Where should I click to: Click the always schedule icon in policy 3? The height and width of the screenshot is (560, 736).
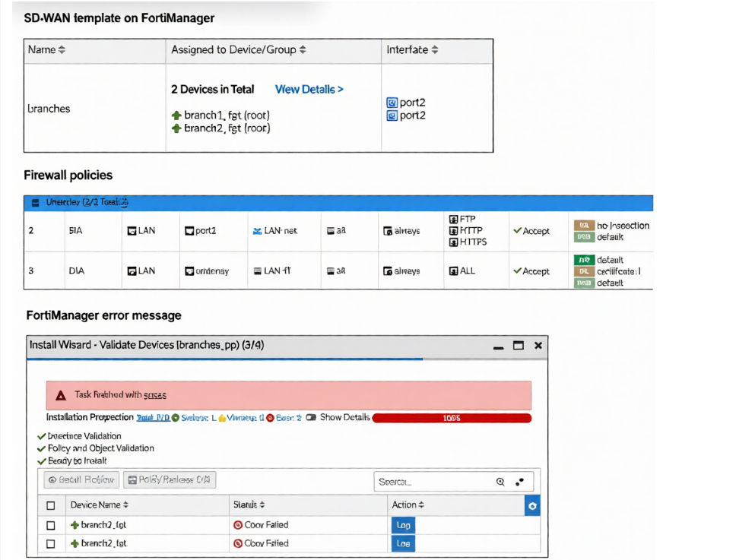388,271
